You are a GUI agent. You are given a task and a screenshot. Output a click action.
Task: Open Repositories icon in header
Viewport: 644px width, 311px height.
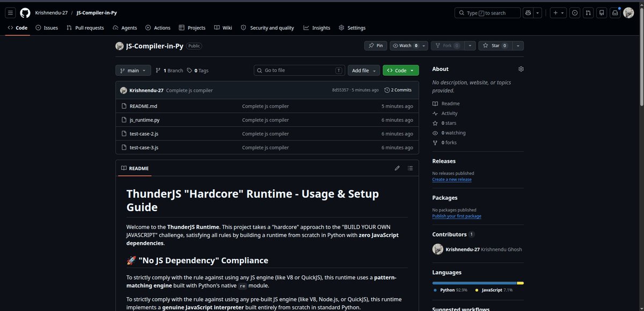click(602, 12)
